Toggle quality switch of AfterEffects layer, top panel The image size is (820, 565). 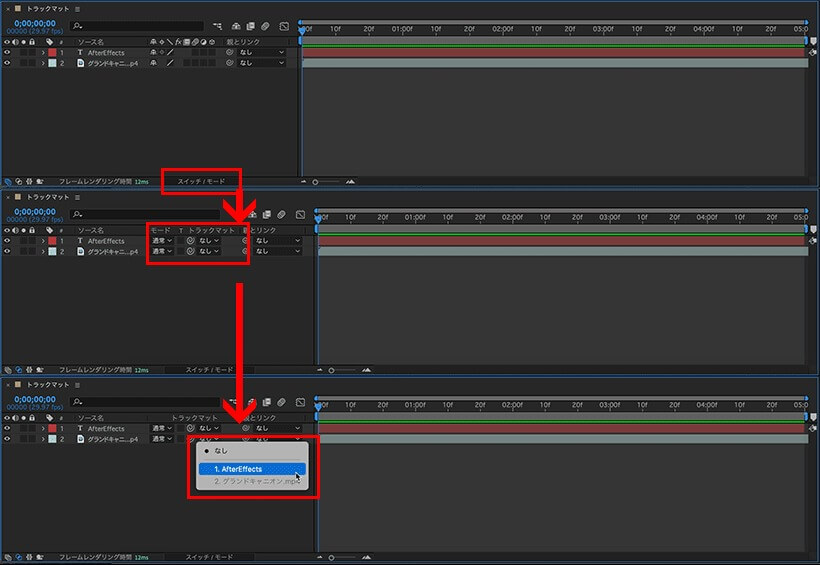click(170, 52)
